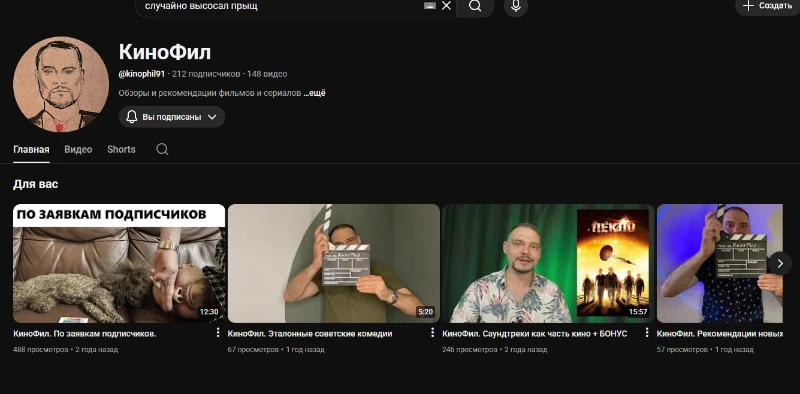Click the Для вас section heading
The height and width of the screenshot is (394, 800).
36,184
